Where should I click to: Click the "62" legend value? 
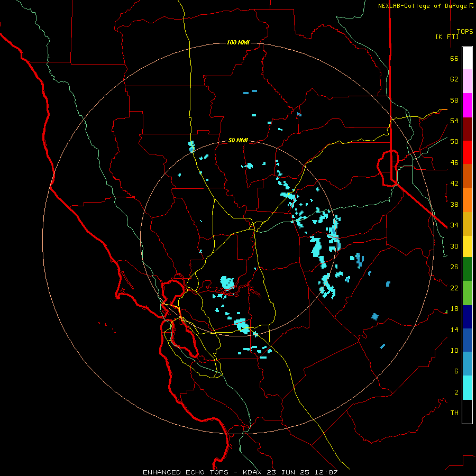point(454,79)
